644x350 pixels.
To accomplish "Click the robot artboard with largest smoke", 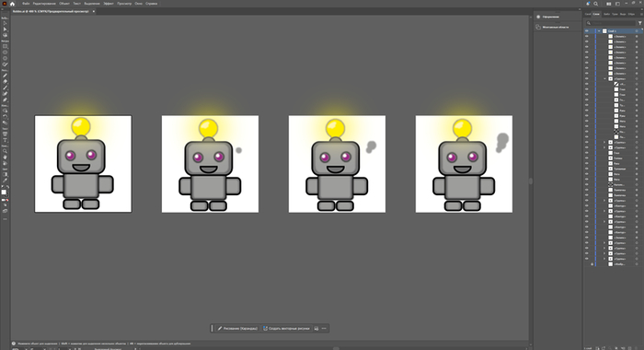I will [464, 164].
